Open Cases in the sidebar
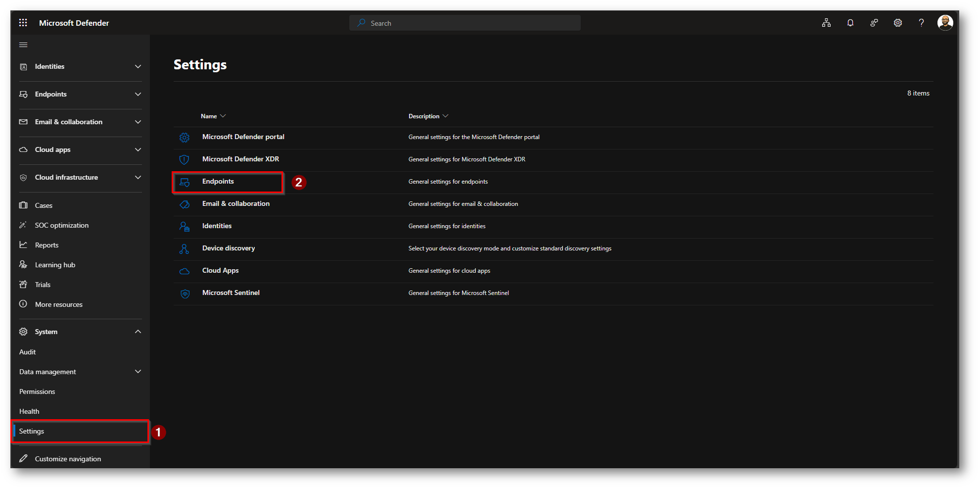Image resolution: width=980 pixels, height=489 pixels. point(44,205)
